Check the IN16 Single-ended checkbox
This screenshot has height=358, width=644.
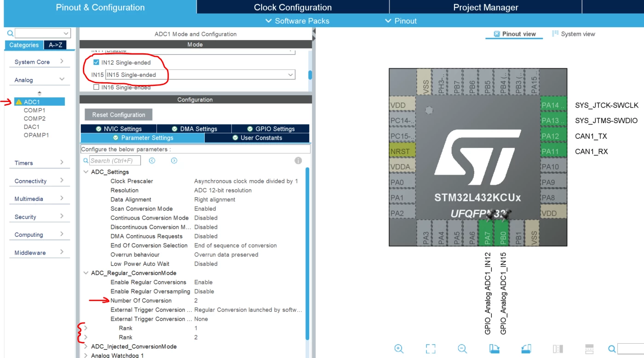tap(96, 87)
